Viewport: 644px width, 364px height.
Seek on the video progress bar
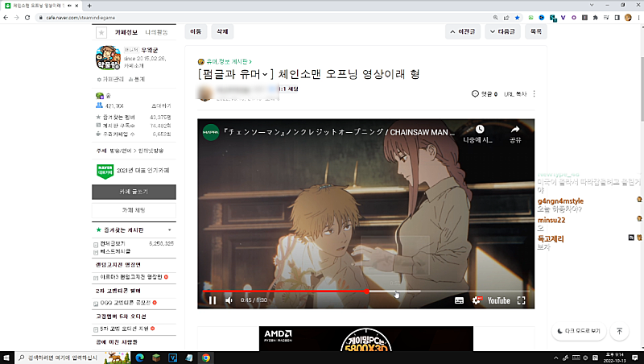click(x=366, y=292)
